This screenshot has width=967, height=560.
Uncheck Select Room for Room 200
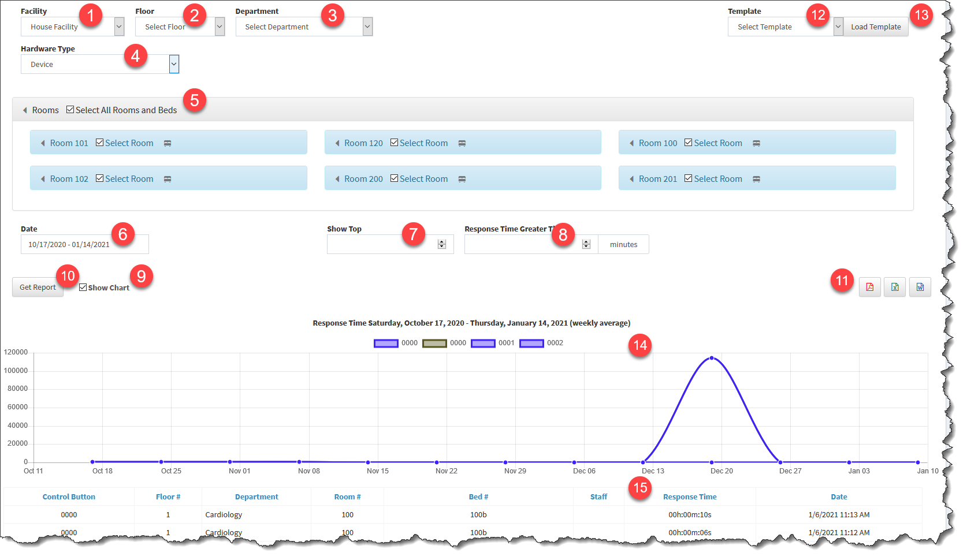click(x=395, y=178)
